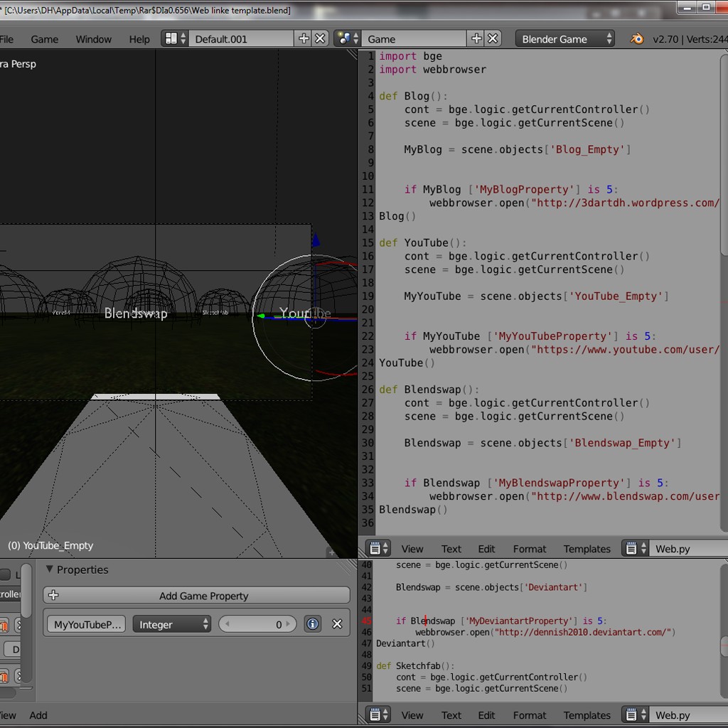
Task: Open the editor type selector icon in text editor header
Action: 375,547
